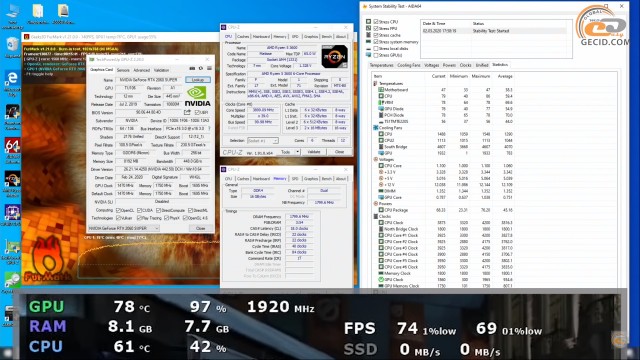640x360 pixels.
Task: Toggle Ray Tracing checkbox in GPU-Z
Action: tap(140, 218)
